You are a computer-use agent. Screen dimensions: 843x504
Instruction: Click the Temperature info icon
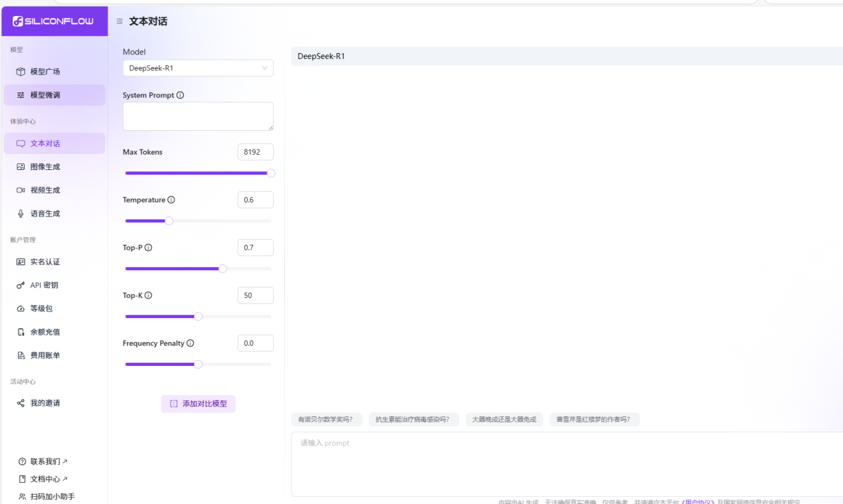[x=171, y=200]
